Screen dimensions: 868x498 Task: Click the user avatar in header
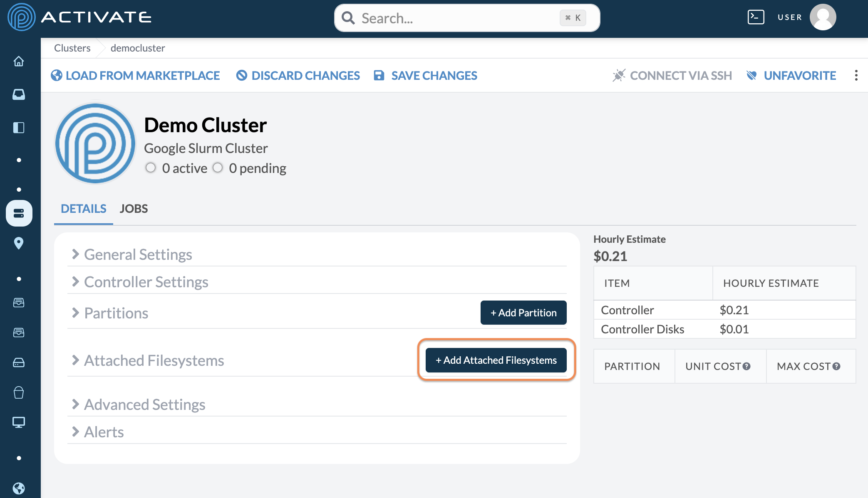point(823,17)
